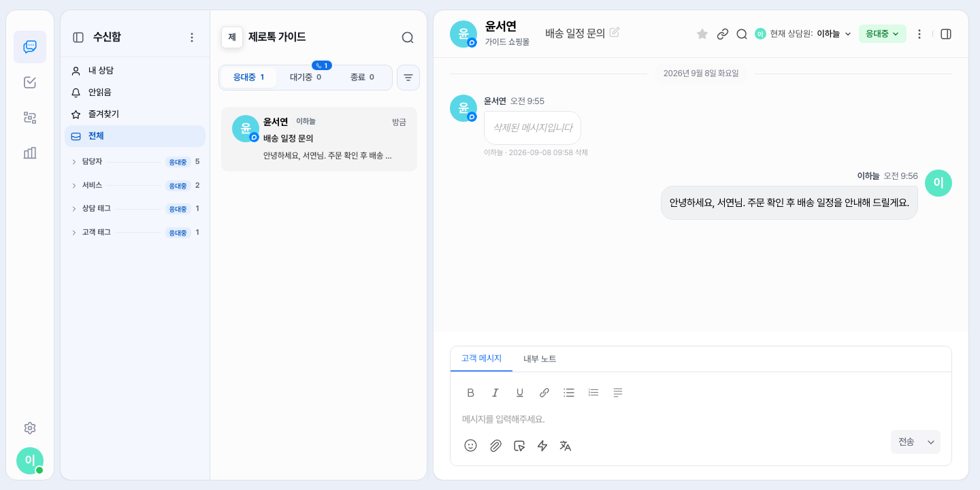Open settings gear in left rail
Image resolution: width=980 pixels, height=490 pixels.
coord(30,428)
